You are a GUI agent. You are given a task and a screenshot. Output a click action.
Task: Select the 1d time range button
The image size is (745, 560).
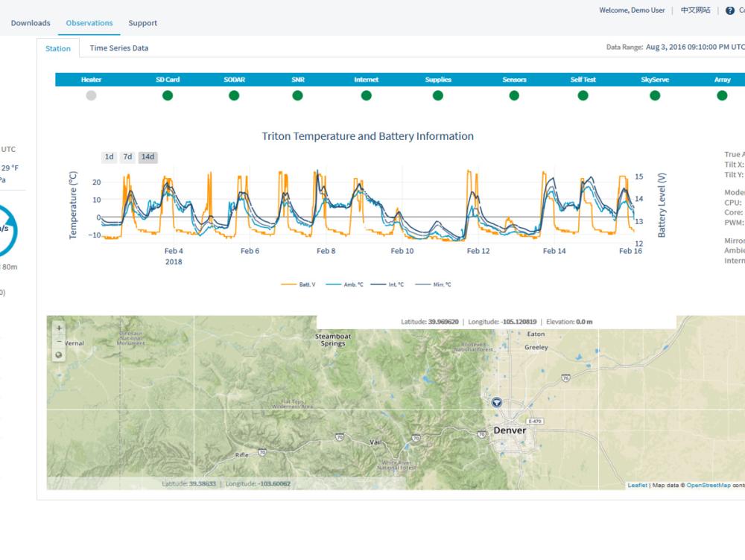pos(110,157)
